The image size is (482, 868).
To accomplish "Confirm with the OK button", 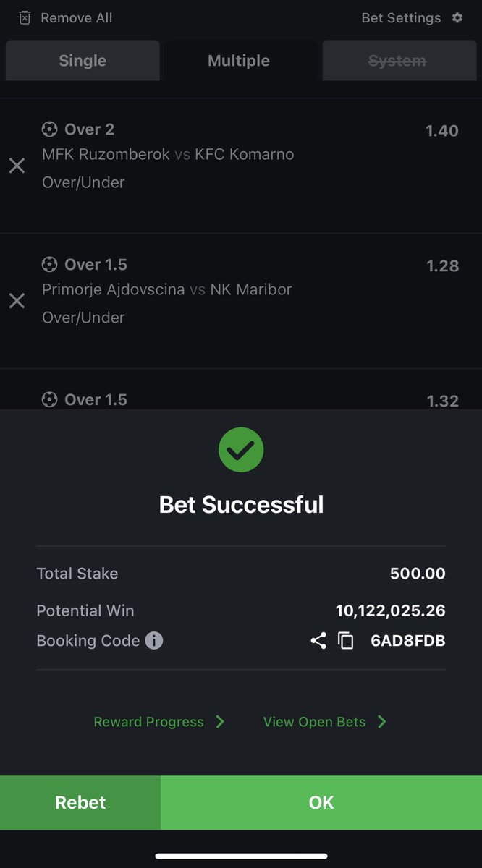I will point(321,802).
